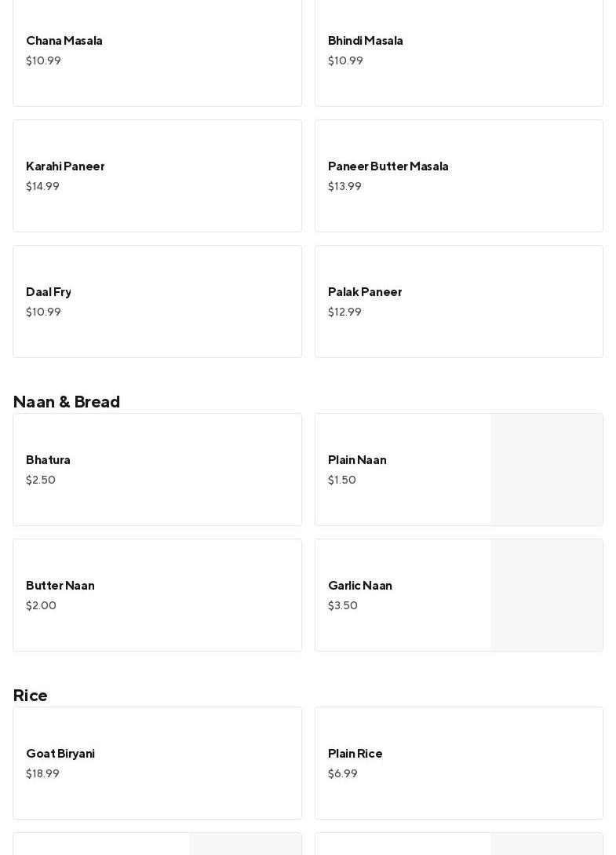The height and width of the screenshot is (855, 616).
Task: Click the Naan & Bread section heading
Action: pos(67,402)
